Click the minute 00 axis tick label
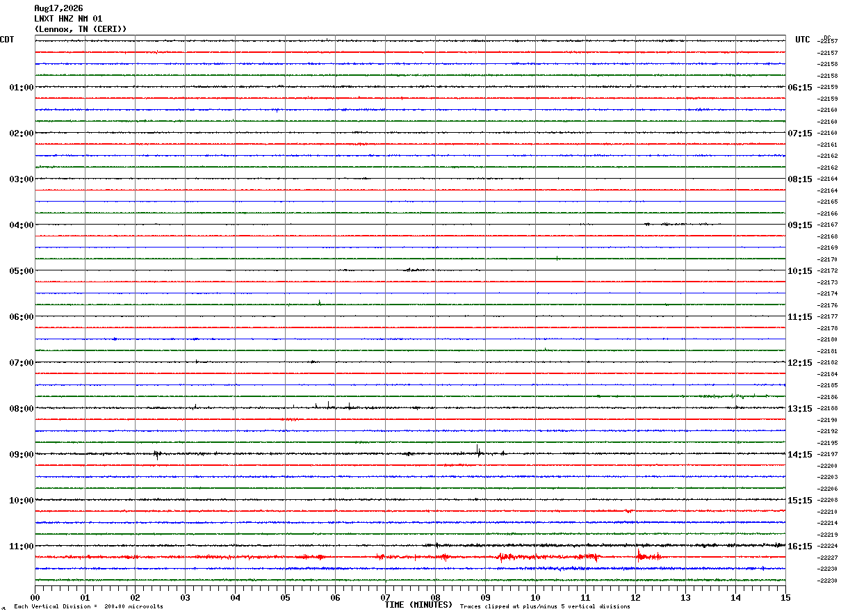This screenshot has width=841, height=616. point(35,597)
